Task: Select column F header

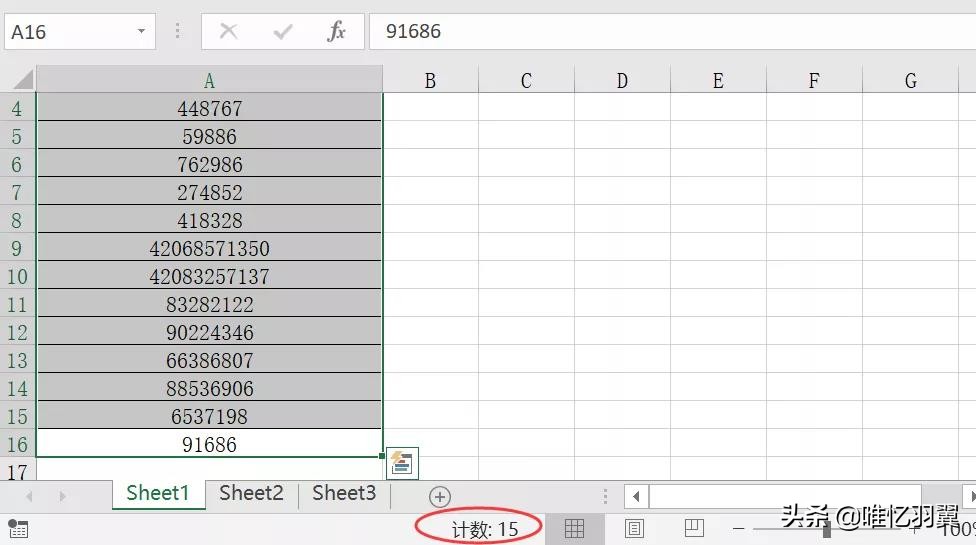Action: pyautogui.click(x=814, y=80)
